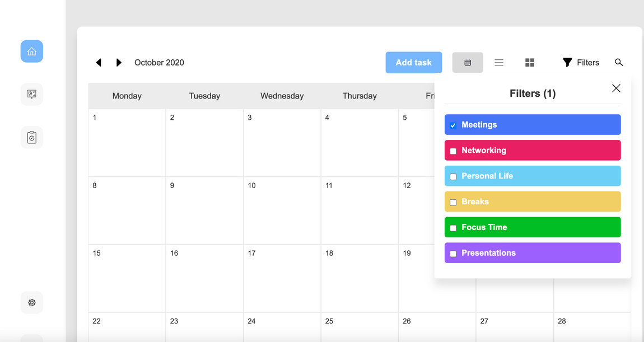Go to next month arrow
The height and width of the screenshot is (342, 644).
(x=119, y=62)
